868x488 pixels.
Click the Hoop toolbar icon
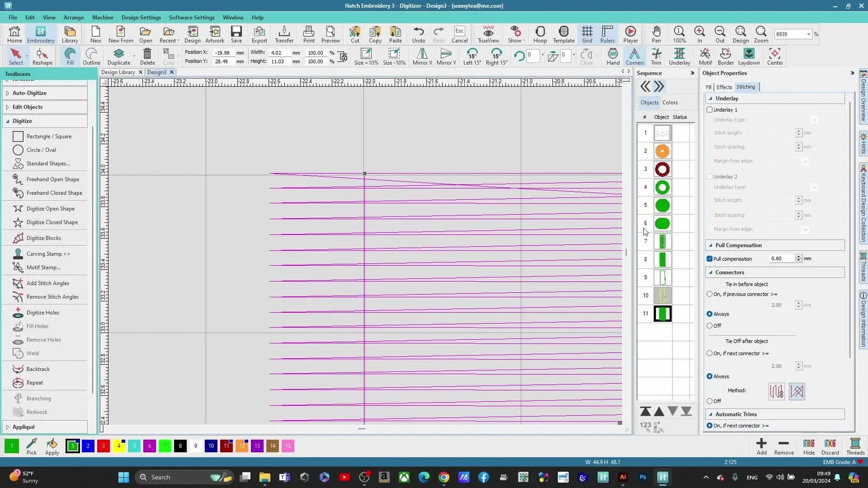[x=540, y=34]
